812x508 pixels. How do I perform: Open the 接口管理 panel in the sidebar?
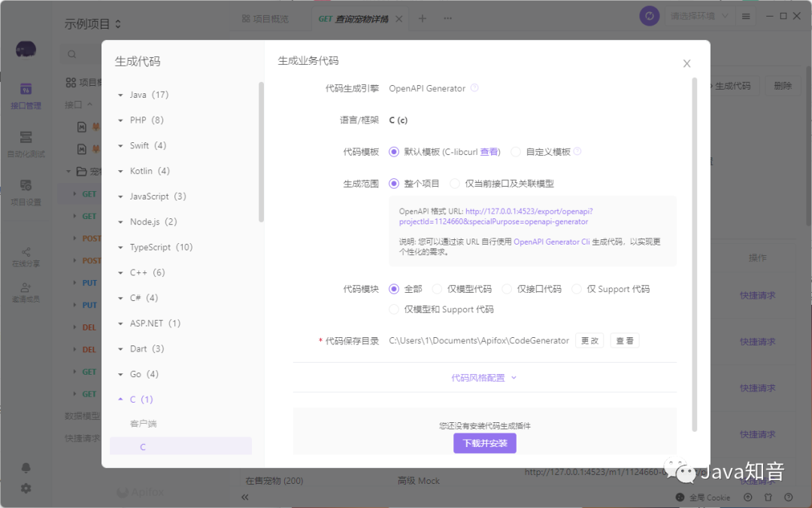tap(27, 98)
